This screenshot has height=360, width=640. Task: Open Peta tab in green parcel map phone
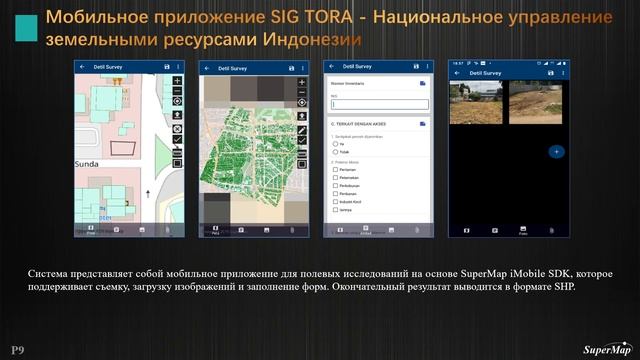216,230
